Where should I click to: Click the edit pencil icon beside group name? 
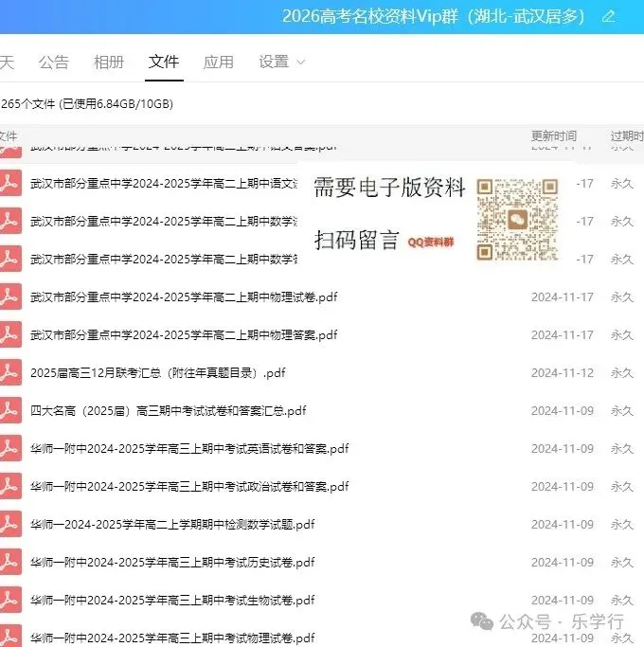point(609,16)
